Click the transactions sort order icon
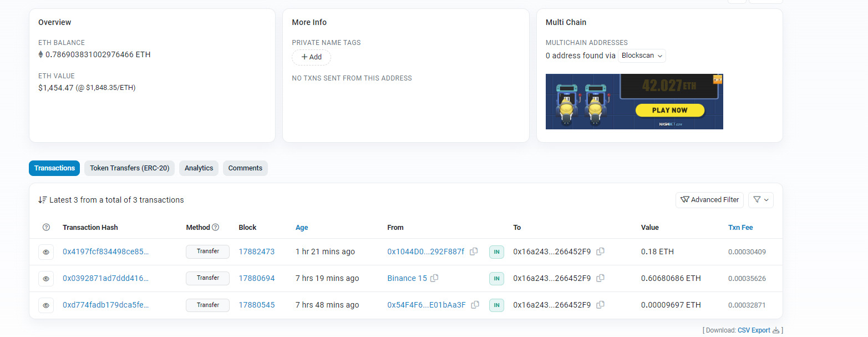Viewport: 868px width, 337px height. 42,200
